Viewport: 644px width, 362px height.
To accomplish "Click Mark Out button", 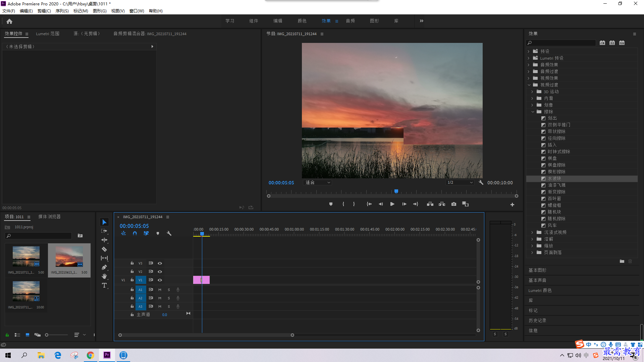I will tap(354, 204).
